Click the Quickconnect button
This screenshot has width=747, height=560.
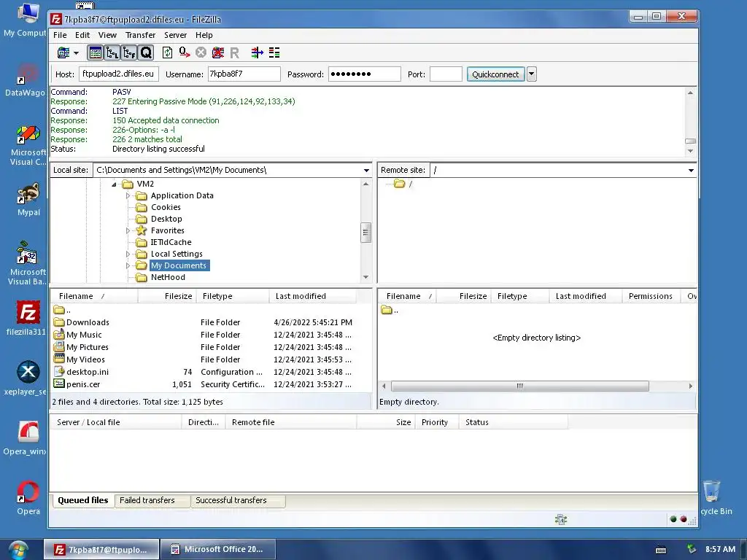pos(495,74)
